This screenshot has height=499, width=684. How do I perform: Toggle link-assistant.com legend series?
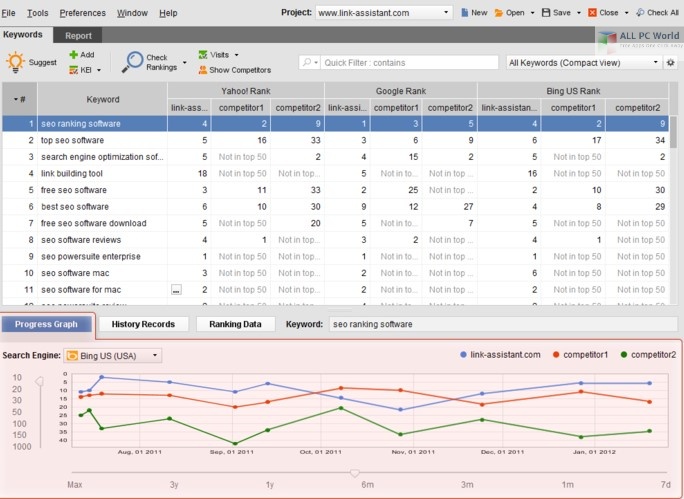pyautogui.click(x=500, y=355)
